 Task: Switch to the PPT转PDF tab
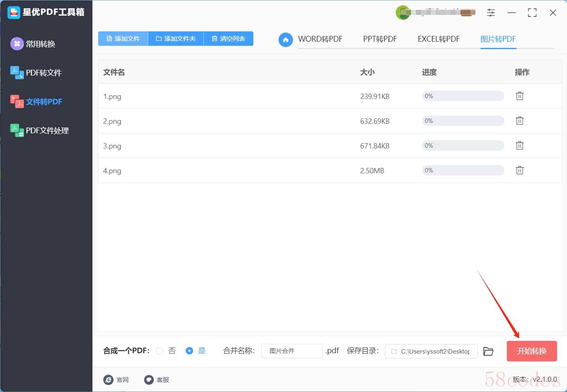(x=380, y=39)
